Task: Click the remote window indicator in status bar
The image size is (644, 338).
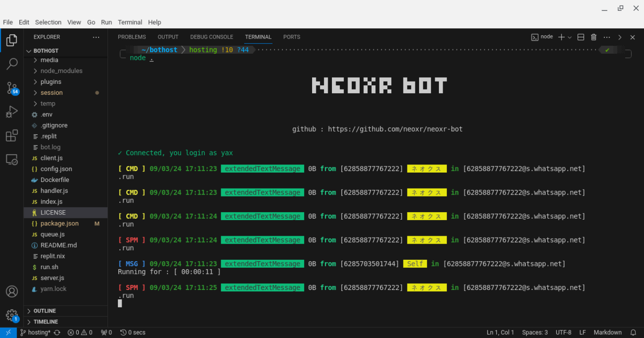Action: click(8, 332)
